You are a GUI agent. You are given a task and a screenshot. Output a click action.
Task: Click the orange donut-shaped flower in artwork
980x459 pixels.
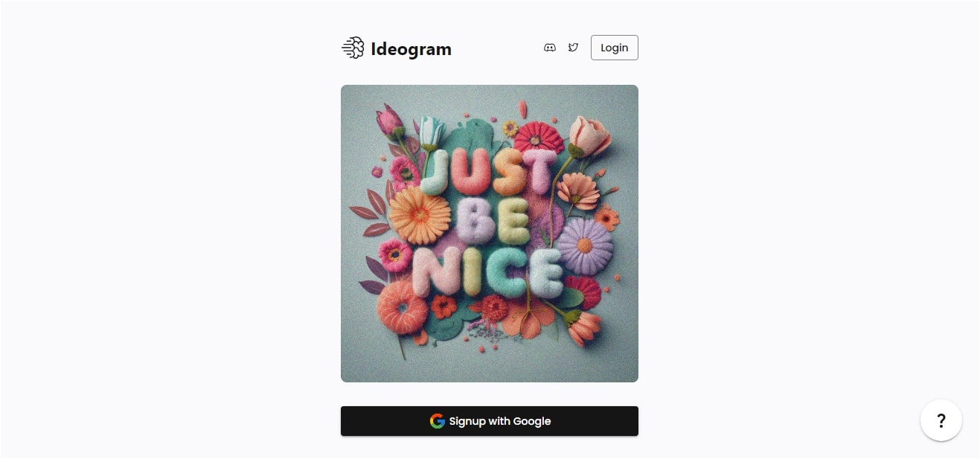click(x=403, y=306)
